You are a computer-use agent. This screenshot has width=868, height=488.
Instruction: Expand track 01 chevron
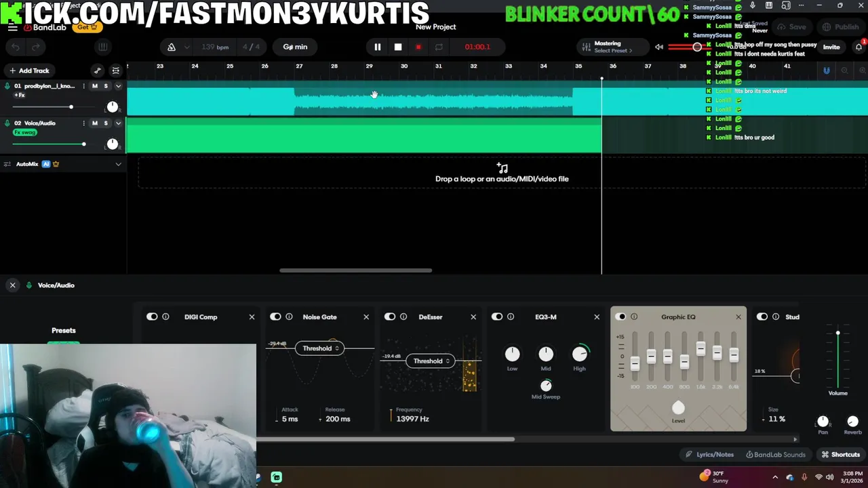118,86
